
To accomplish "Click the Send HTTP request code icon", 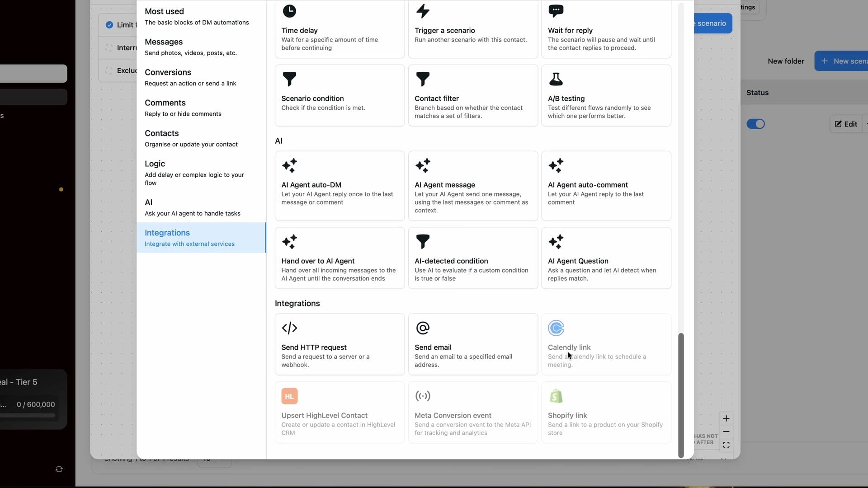I will (289, 328).
